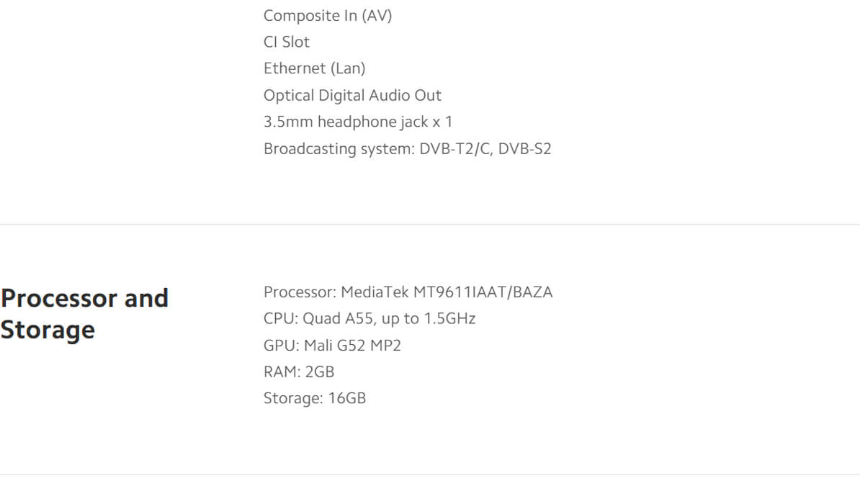The image size is (860, 504).
Task: Click the "RAM:" label
Action: pos(282,372)
